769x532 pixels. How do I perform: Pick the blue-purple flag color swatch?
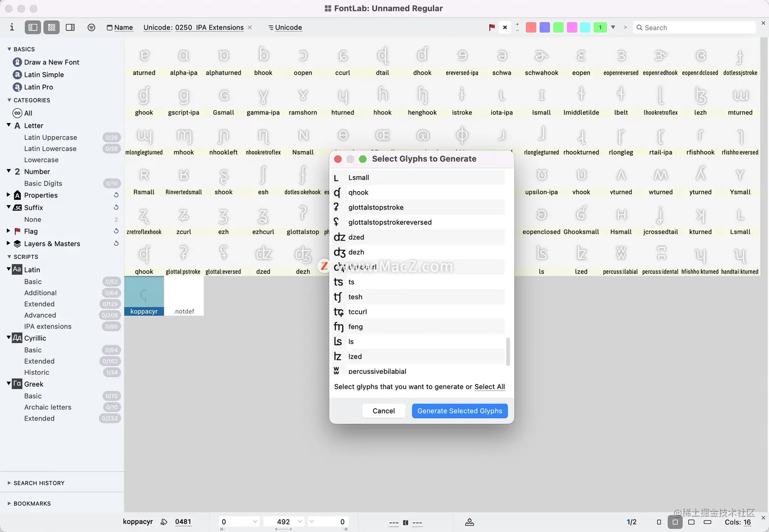point(545,27)
